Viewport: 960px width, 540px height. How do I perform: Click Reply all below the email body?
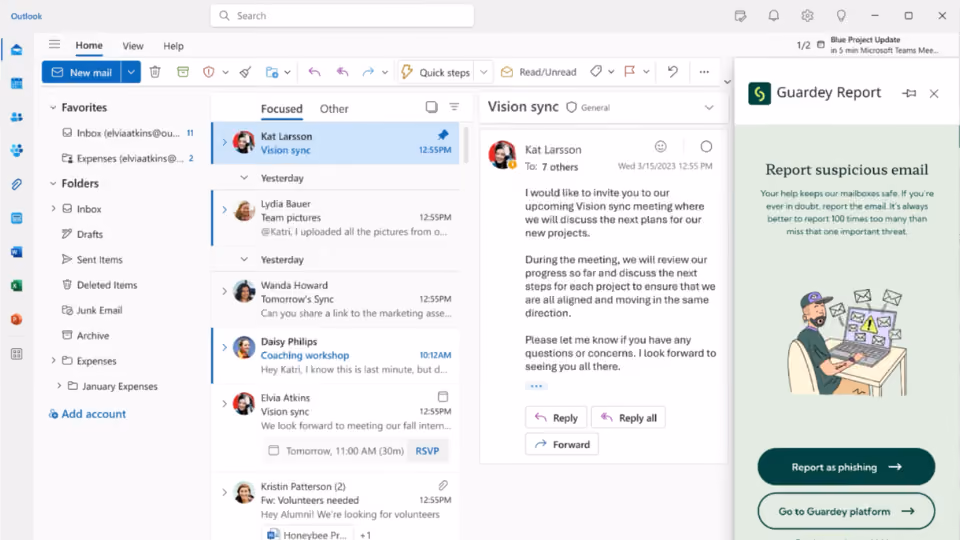tap(628, 418)
